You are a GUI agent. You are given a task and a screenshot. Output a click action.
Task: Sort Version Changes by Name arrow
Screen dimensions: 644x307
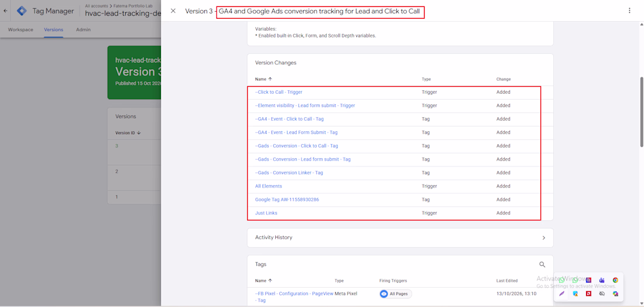(x=270, y=79)
